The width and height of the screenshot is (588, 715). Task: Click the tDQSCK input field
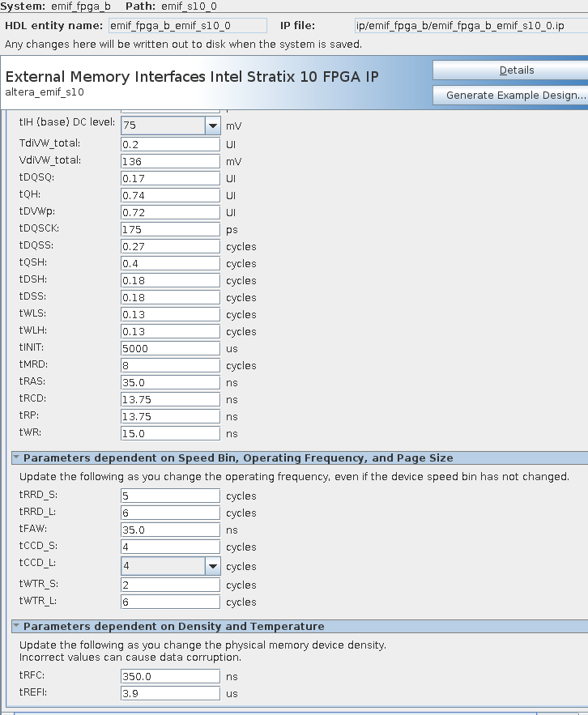click(171, 229)
